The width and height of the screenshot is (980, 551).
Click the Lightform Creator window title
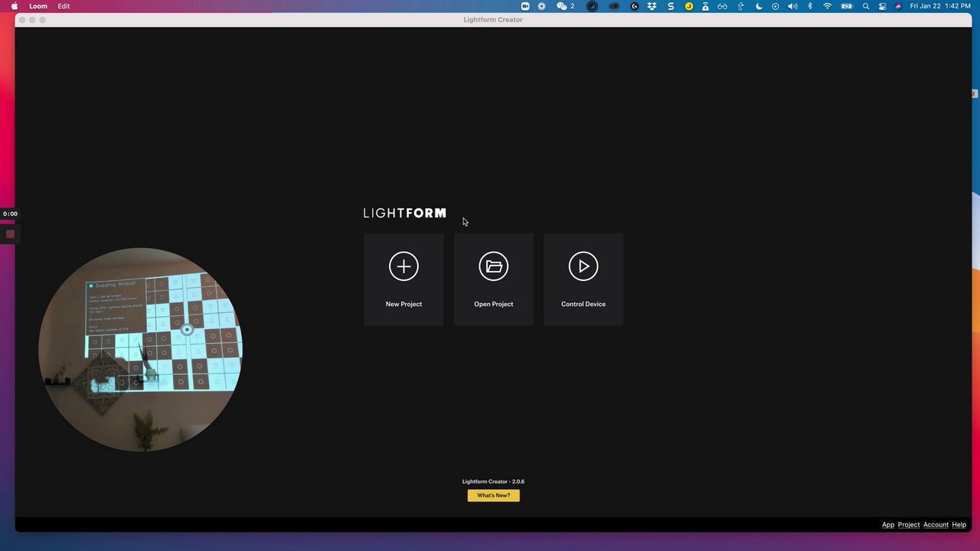[493, 20]
